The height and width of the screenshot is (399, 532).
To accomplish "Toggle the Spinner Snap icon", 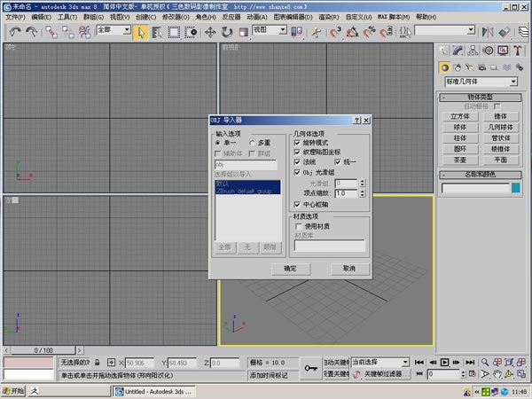I will coord(386,33).
